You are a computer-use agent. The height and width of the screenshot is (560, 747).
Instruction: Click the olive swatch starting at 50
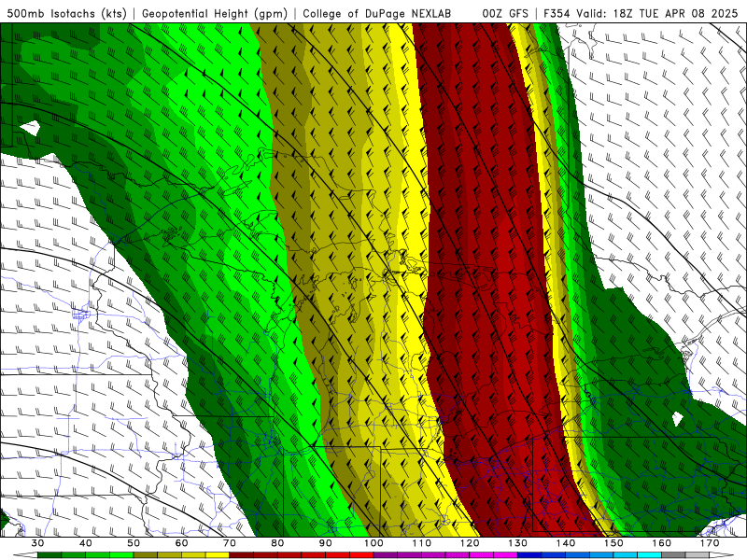tap(146, 555)
